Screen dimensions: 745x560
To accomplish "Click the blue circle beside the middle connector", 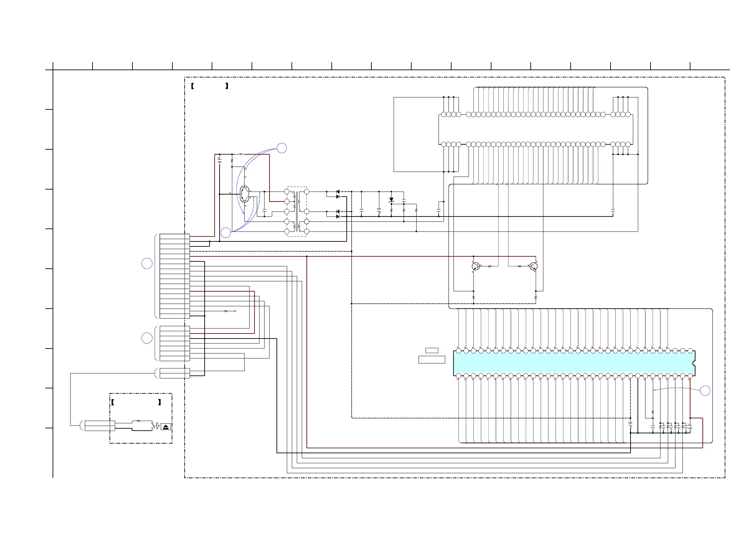I will point(147,338).
